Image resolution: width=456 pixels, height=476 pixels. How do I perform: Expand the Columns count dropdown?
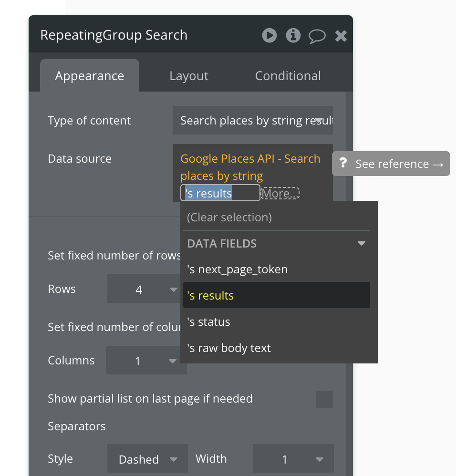point(142,361)
